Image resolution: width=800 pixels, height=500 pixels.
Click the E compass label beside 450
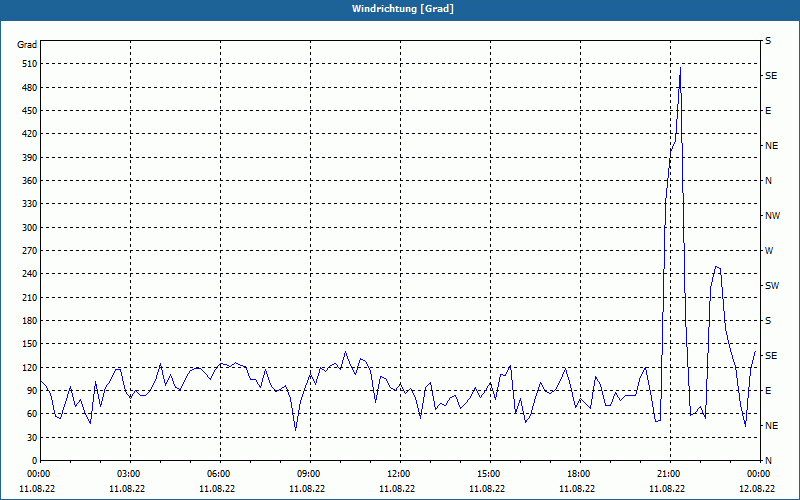click(x=768, y=111)
